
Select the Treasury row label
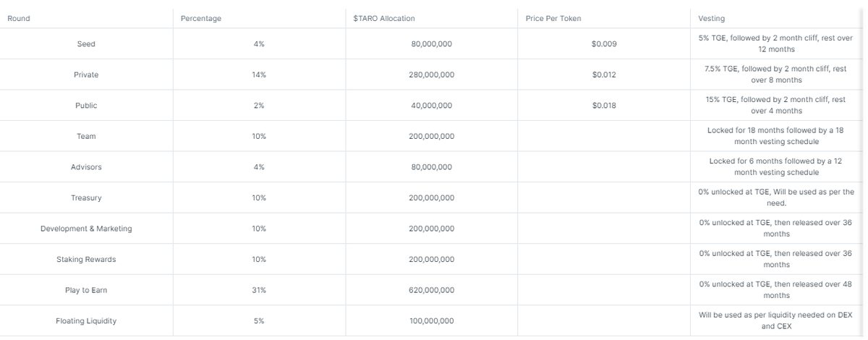coord(86,197)
